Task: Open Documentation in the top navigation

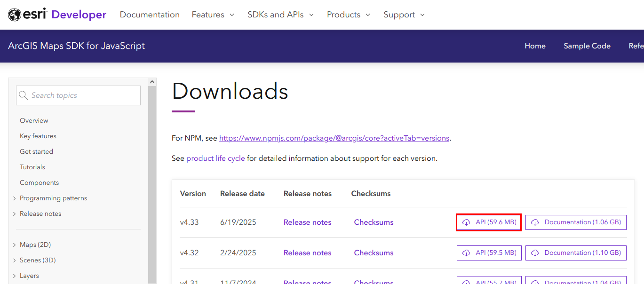Action: click(150, 15)
